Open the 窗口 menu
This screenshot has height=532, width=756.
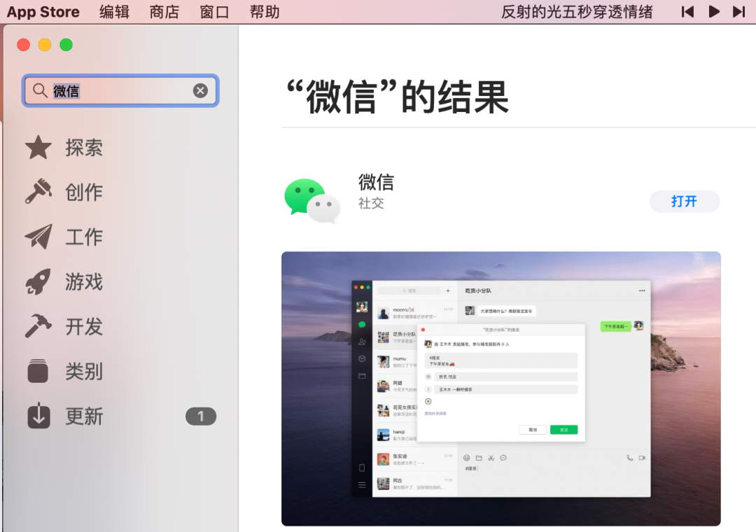pos(215,12)
